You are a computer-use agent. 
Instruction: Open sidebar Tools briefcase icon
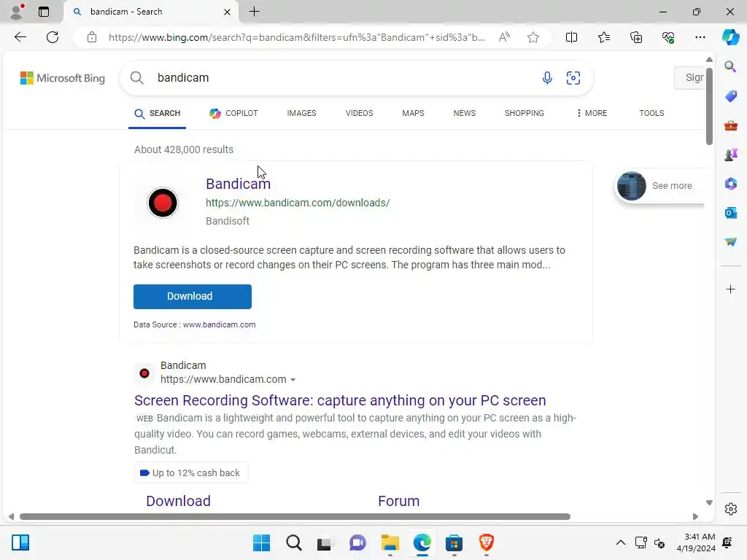tap(730, 125)
